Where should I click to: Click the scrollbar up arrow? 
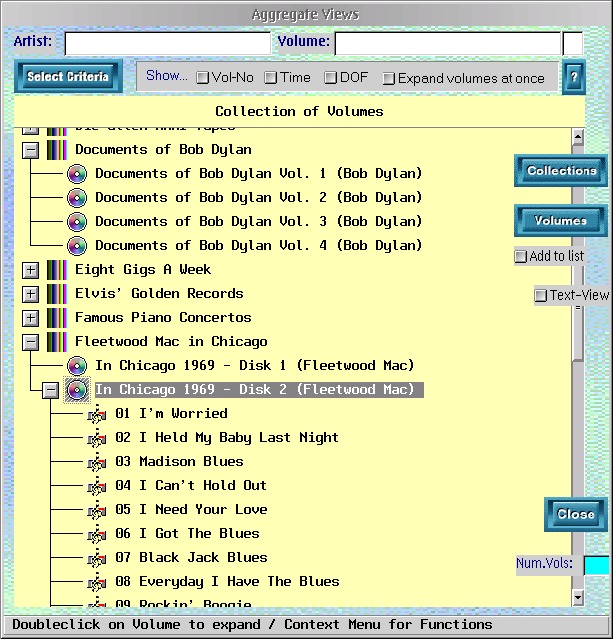[x=578, y=137]
